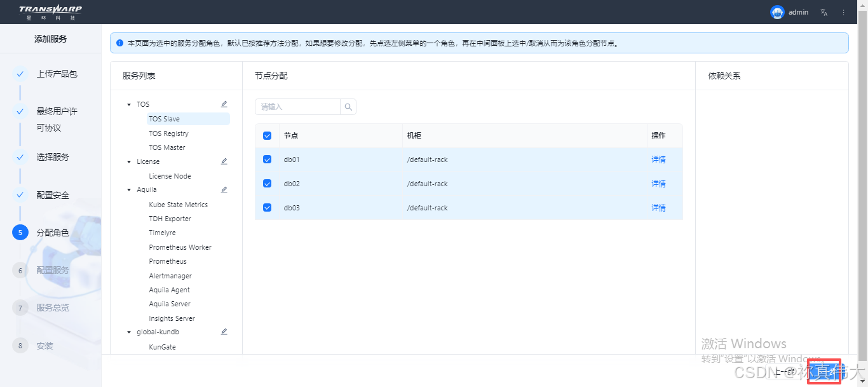The image size is (868, 387).
Task: Select the Kube State Metrics role
Action: 178,205
